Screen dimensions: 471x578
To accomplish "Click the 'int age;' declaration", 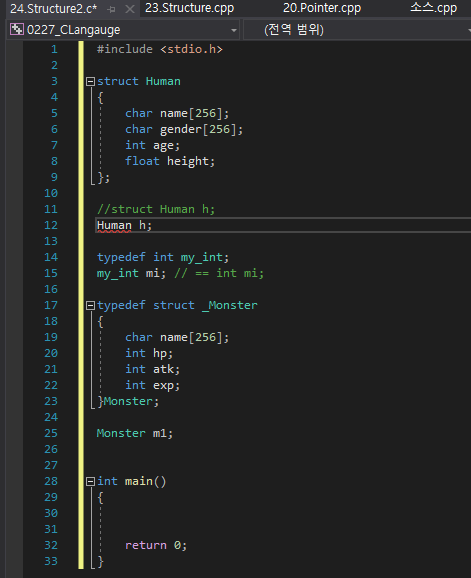I will tap(152, 146).
